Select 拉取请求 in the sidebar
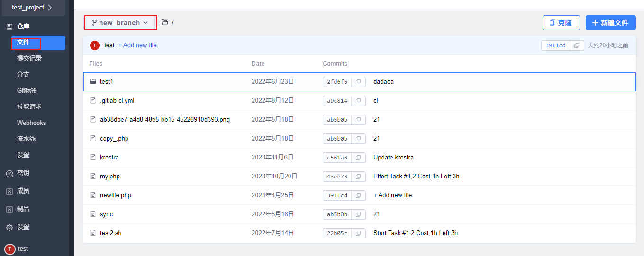The height and width of the screenshot is (256, 644). (29, 107)
